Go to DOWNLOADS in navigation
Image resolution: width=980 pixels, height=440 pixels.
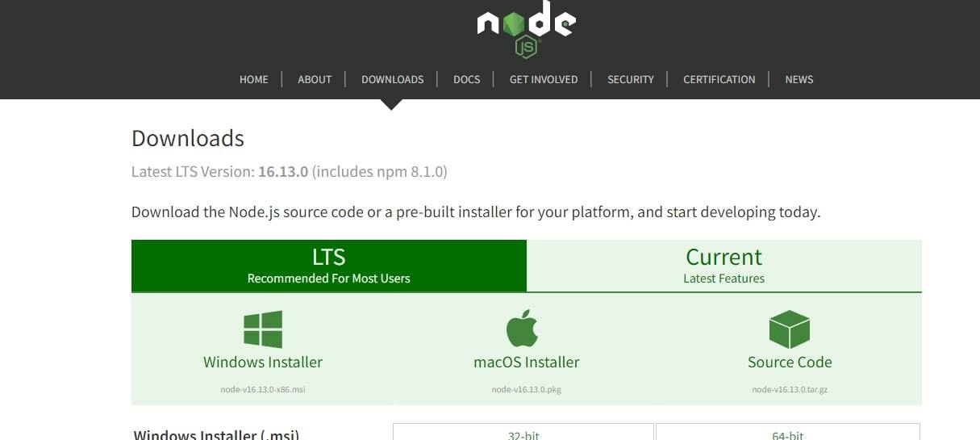(392, 79)
